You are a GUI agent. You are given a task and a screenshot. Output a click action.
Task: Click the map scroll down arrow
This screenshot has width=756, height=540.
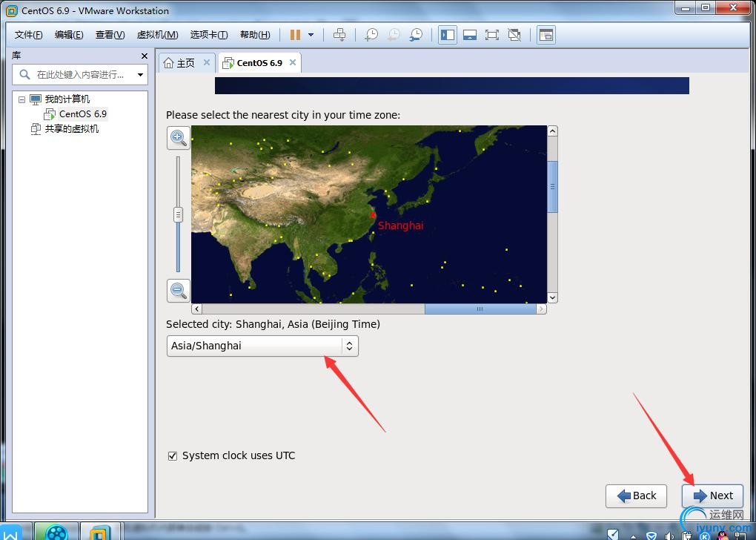click(552, 297)
